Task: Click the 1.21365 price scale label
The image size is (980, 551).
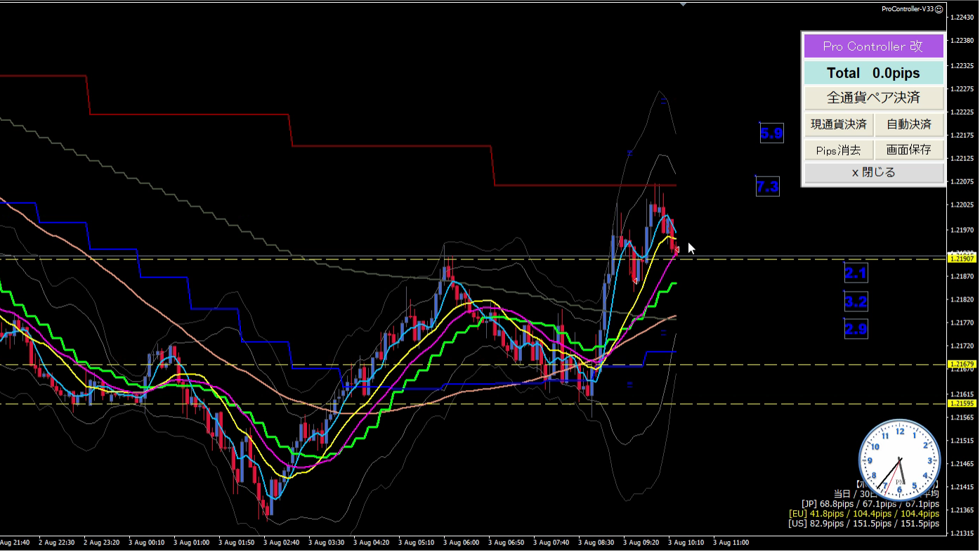Action: pyautogui.click(x=961, y=510)
